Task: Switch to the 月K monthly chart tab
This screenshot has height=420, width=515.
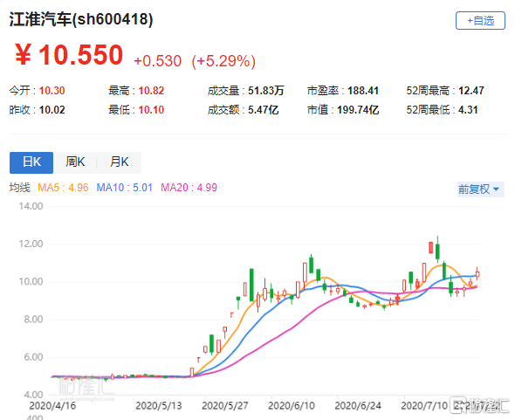Action: [120, 162]
